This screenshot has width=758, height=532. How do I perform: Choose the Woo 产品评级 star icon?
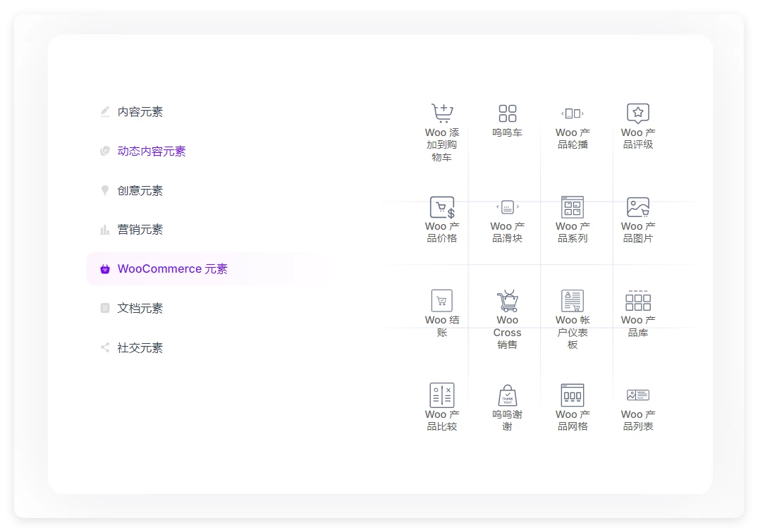point(637,113)
